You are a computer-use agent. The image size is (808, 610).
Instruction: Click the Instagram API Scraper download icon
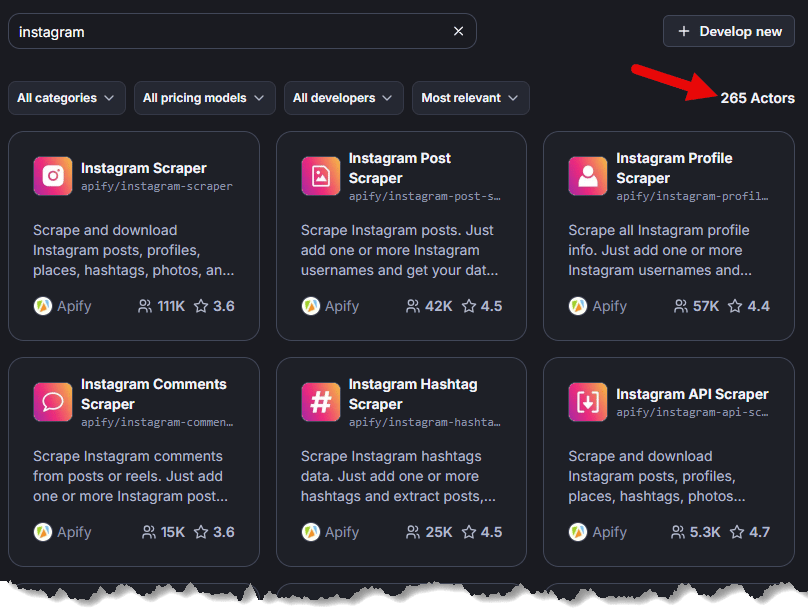tap(587, 402)
